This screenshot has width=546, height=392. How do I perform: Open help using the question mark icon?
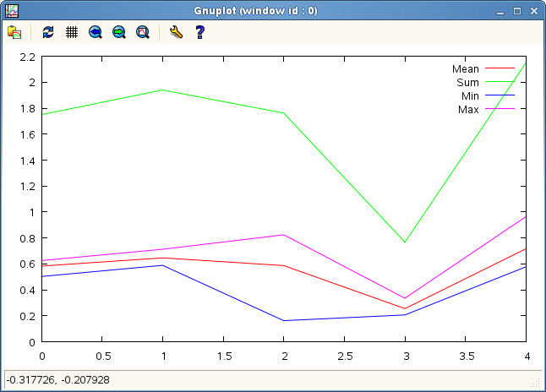point(199,32)
